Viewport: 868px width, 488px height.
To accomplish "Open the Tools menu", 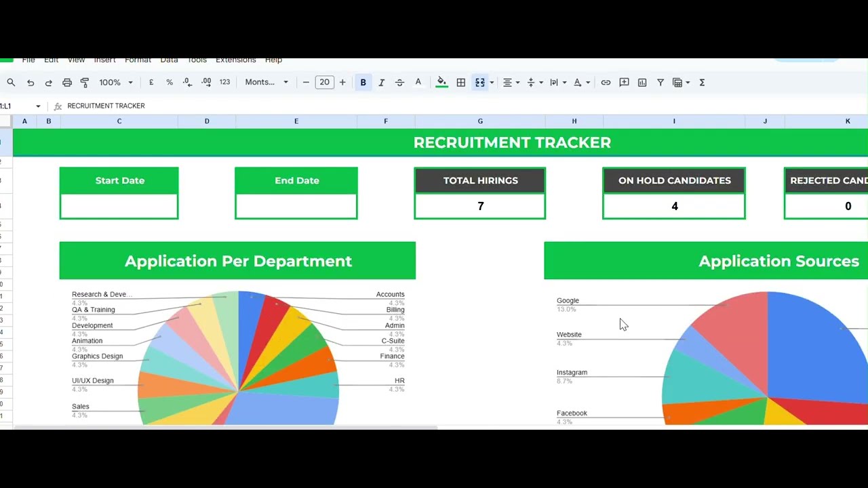I will click(197, 60).
